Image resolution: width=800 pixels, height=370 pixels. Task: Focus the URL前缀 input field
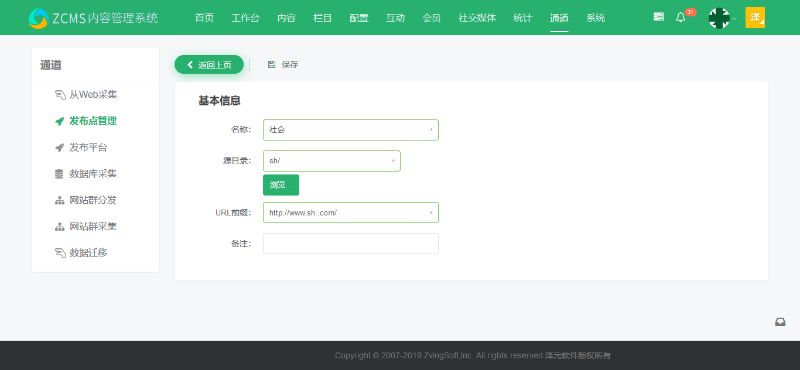(351, 213)
